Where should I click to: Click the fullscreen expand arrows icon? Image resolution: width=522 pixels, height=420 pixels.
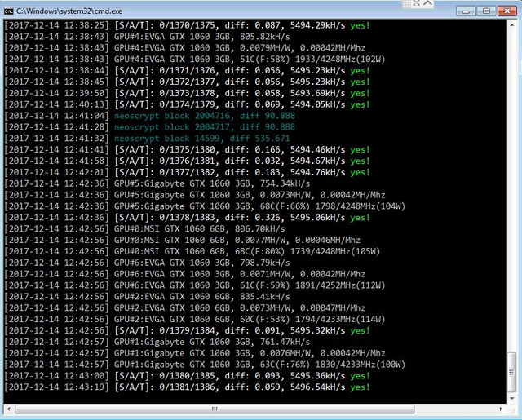tap(417, 3)
